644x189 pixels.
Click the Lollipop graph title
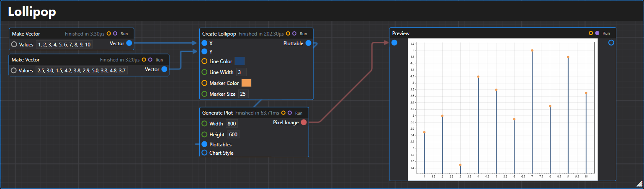pos(32,12)
